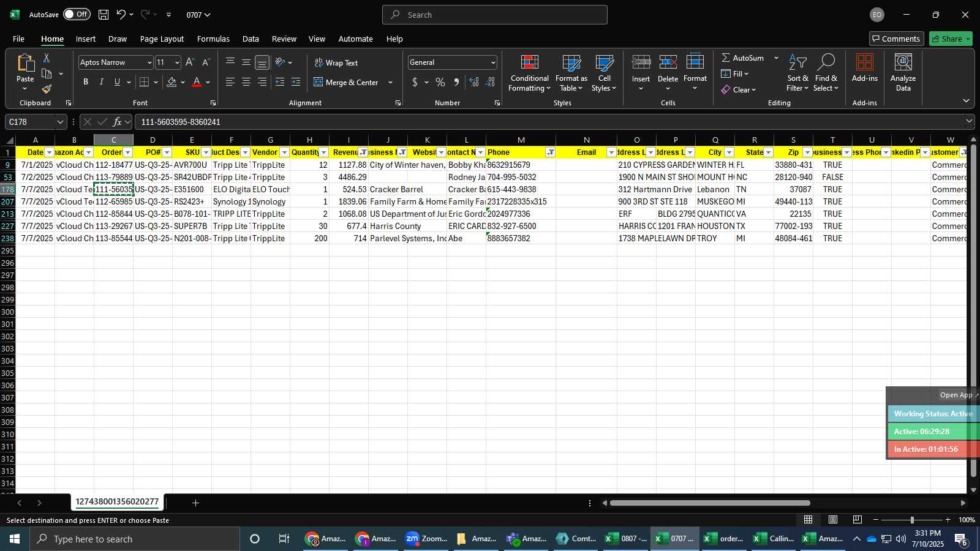
Task: Apply Comma Style format
Action: coord(456,82)
